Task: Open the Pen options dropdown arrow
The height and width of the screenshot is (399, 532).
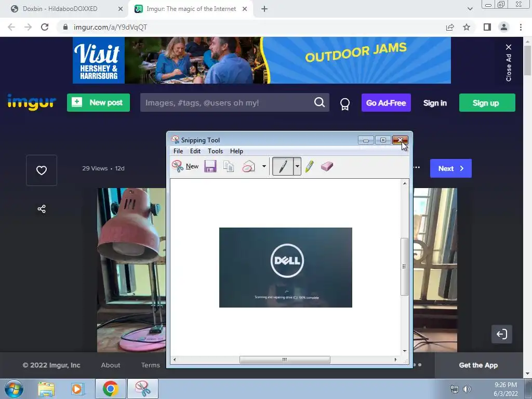Action: 297,166
